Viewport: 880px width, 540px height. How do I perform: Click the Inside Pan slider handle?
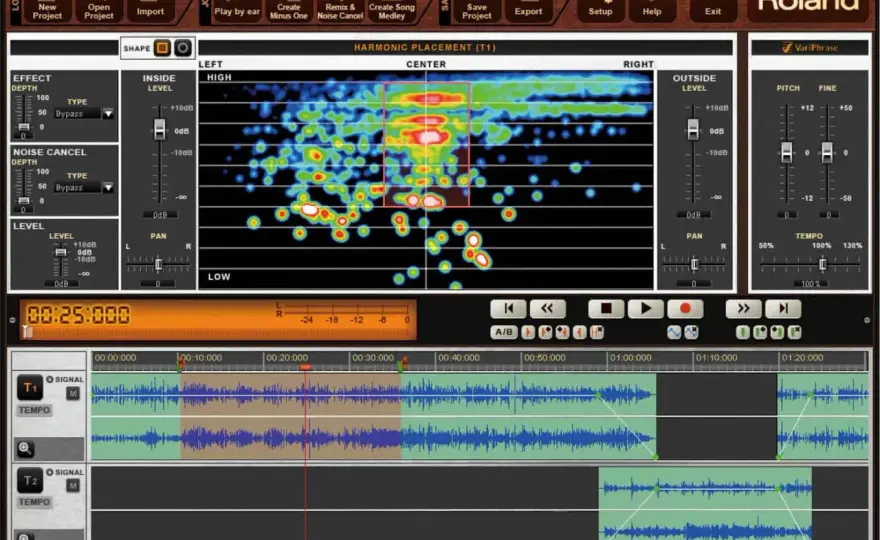(x=158, y=263)
